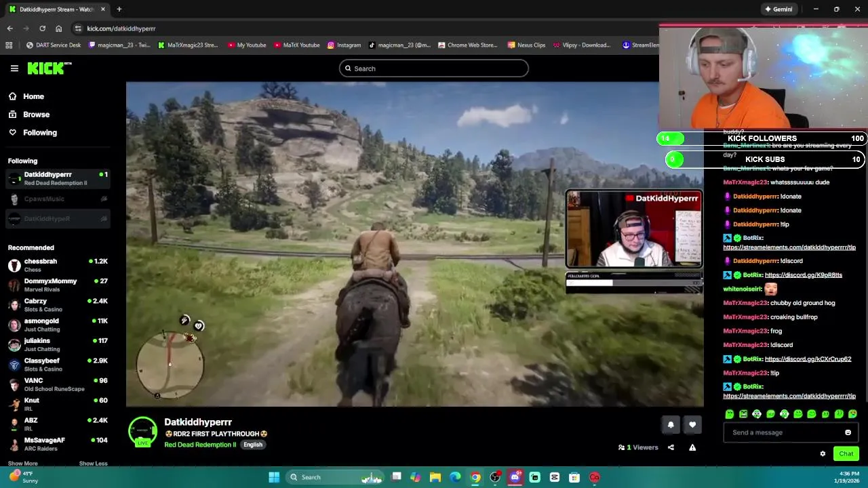This screenshot has width=868, height=488.
Task: Open discord.gg/K9pR8tts link in chat
Action: [x=804, y=275]
